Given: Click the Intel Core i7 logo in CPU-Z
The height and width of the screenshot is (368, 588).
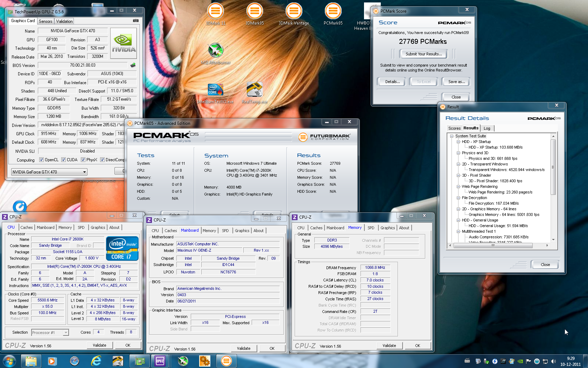Looking at the screenshot, I should (x=122, y=249).
